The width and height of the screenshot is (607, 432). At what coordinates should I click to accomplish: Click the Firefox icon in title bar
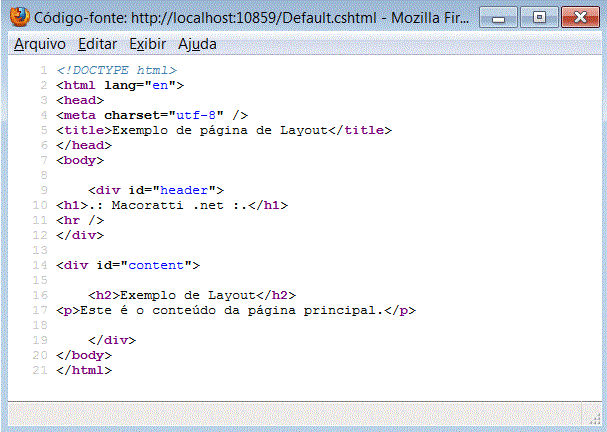coord(20,17)
